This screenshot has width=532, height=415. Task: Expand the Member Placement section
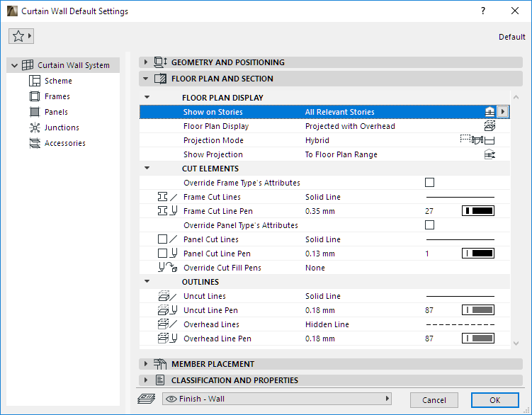click(x=146, y=364)
